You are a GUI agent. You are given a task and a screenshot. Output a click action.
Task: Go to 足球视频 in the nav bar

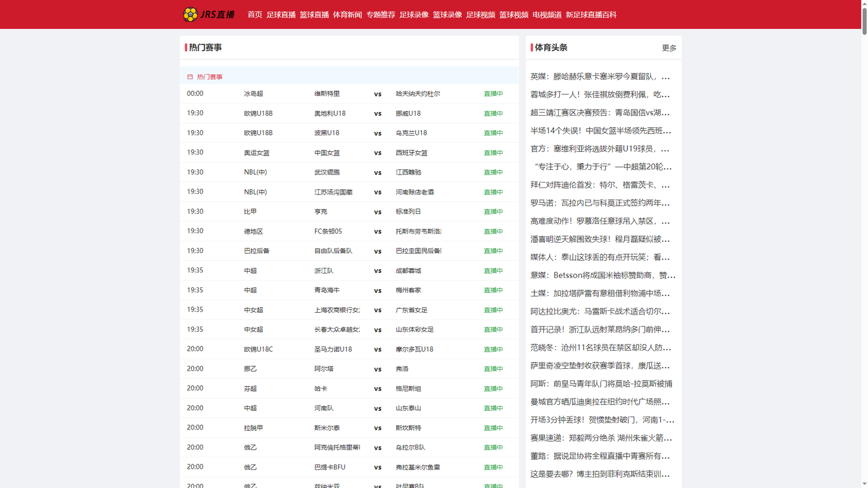click(480, 14)
